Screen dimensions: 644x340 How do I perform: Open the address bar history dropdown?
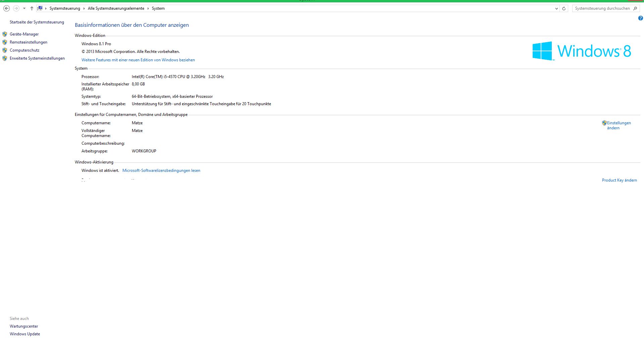pos(556,8)
